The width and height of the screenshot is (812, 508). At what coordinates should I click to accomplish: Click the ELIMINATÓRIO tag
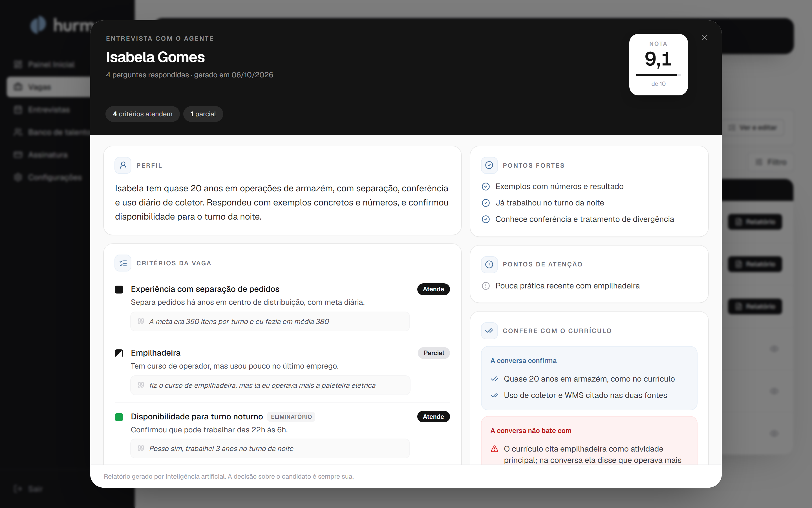click(x=291, y=417)
